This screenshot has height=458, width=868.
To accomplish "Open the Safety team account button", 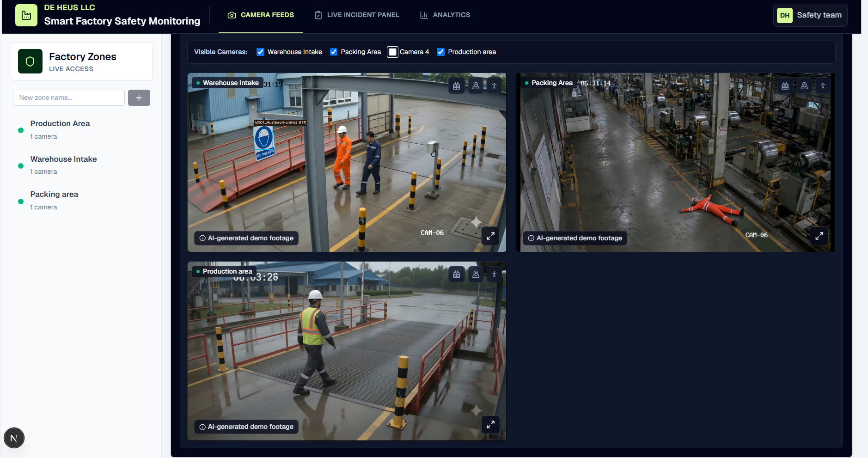I will 810,15.
